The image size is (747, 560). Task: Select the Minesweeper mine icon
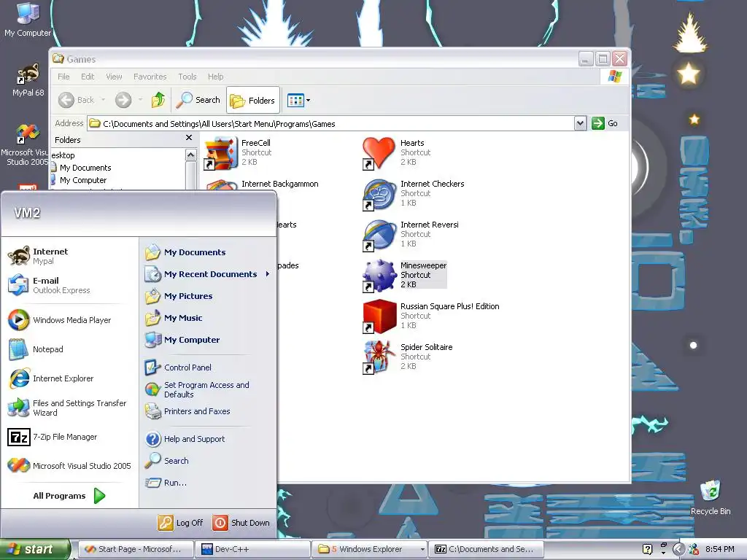pos(379,276)
